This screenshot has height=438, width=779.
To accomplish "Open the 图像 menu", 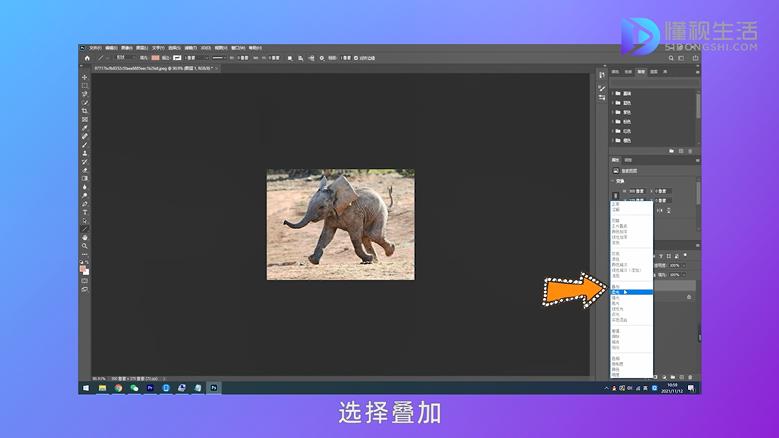I will [127, 48].
